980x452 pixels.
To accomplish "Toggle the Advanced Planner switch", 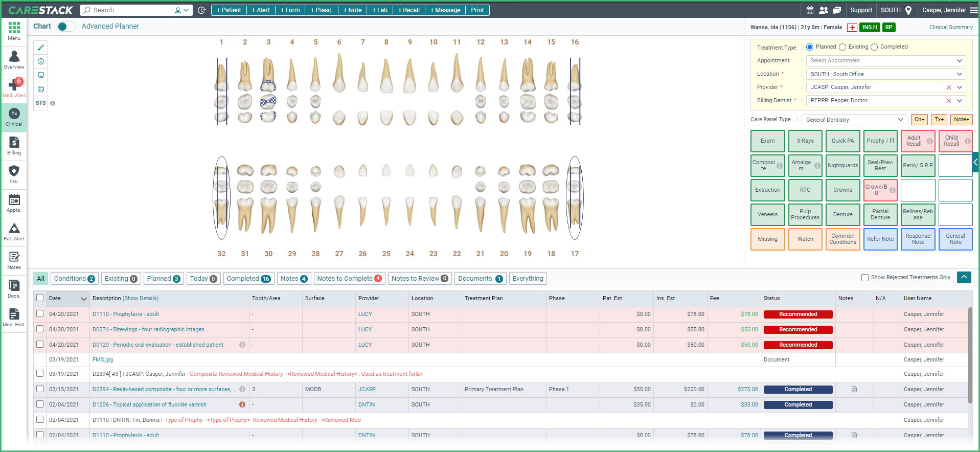I will [66, 27].
